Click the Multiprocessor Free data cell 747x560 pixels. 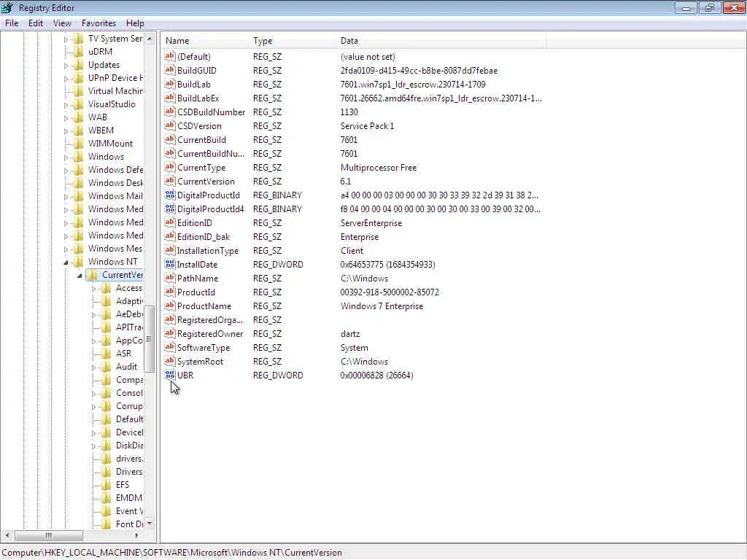(x=379, y=168)
